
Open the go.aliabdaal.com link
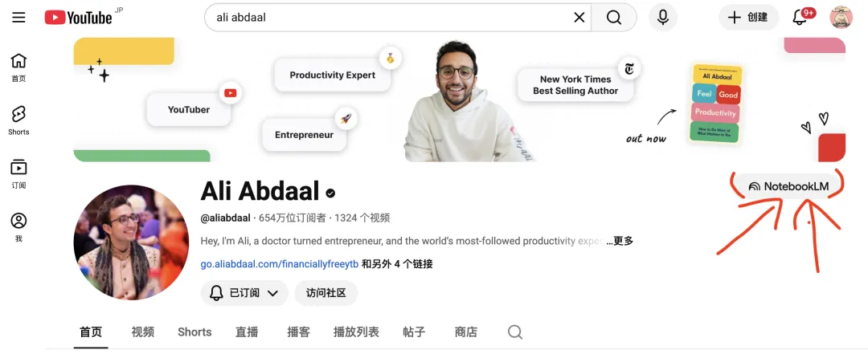point(280,264)
